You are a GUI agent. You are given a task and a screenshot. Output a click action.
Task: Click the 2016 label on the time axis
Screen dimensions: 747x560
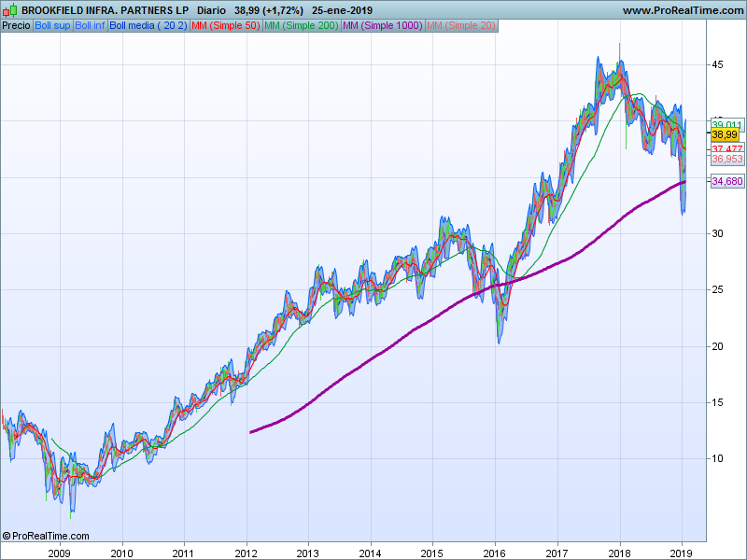(x=495, y=553)
